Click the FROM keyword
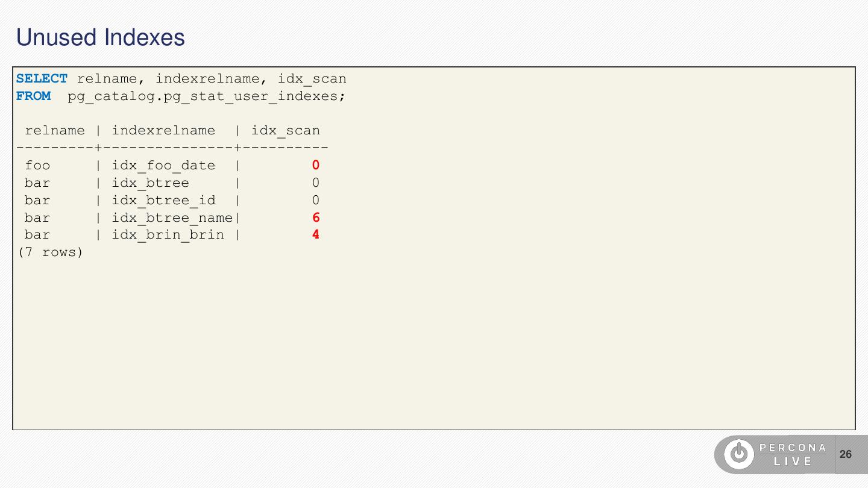This screenshot has height=488, width=868. click(33, 96)
